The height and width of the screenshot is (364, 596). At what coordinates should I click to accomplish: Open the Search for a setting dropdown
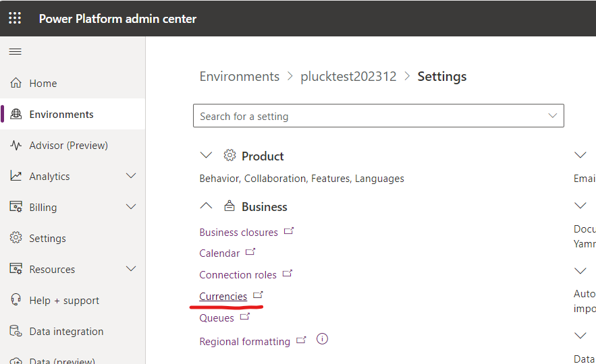pos(553,116)
